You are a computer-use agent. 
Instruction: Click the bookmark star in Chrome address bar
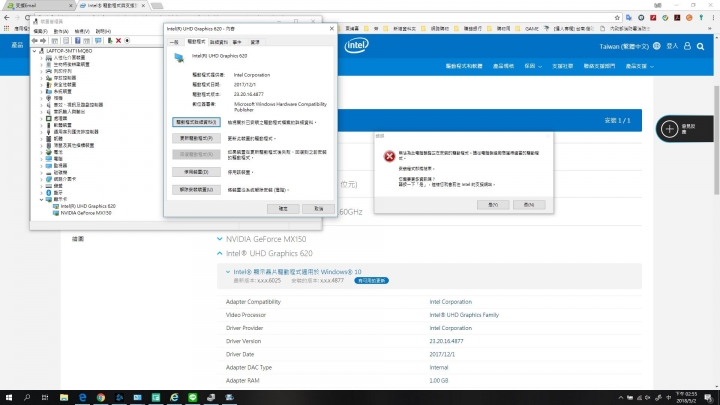617,17
